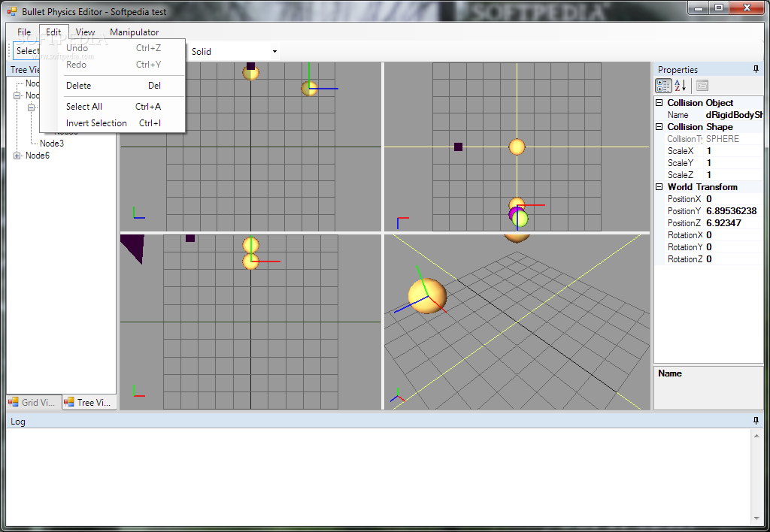770x532 pixels.
Task: Choose Select All in the Edit menu
Action: pos(113,107)
